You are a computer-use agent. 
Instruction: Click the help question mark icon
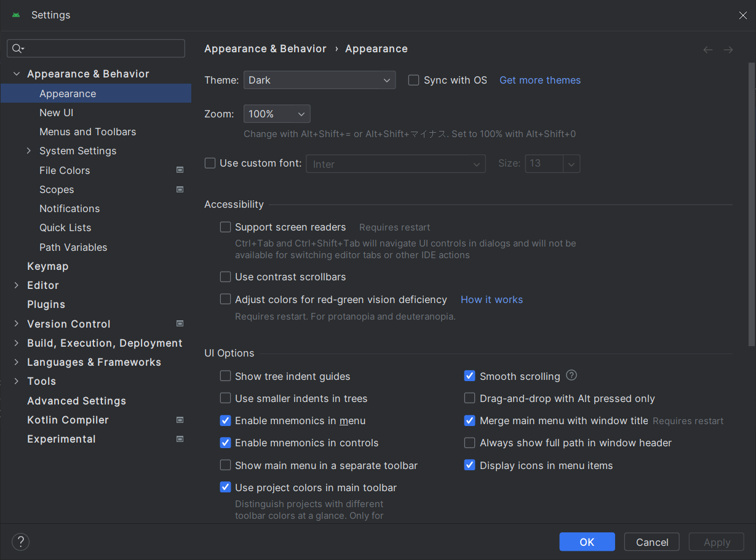(20, 542)
